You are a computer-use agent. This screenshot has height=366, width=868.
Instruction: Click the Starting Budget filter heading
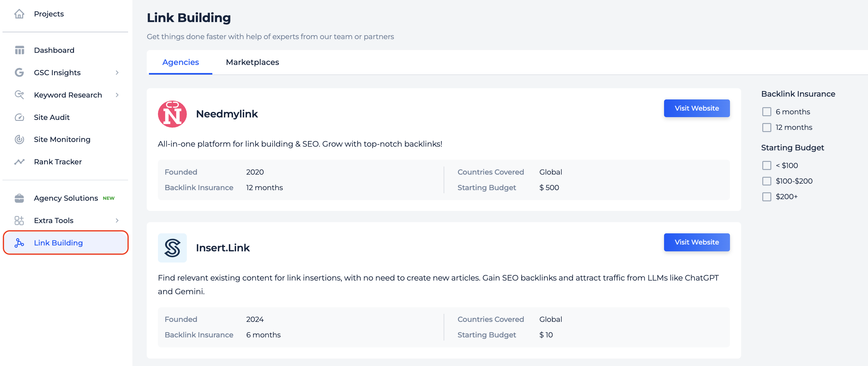tap(792, 148)
